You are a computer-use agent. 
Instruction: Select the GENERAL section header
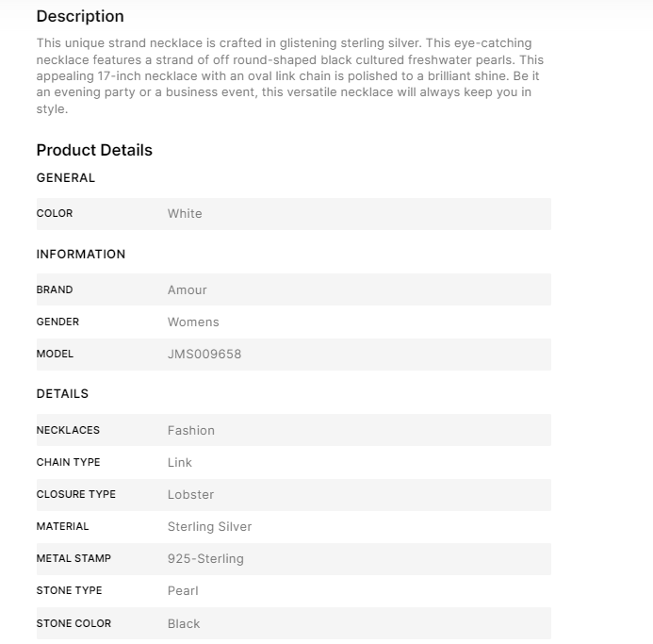[x=66, y=177]
